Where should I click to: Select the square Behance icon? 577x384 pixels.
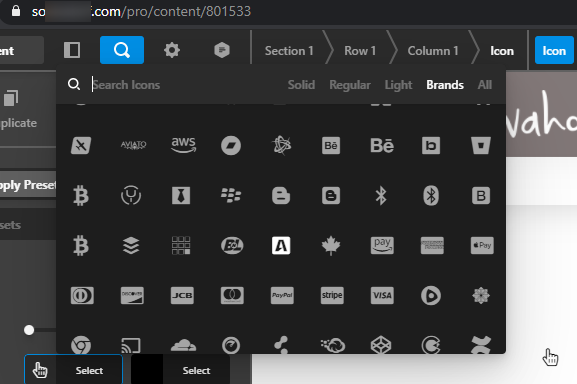(x=331, y=145)
